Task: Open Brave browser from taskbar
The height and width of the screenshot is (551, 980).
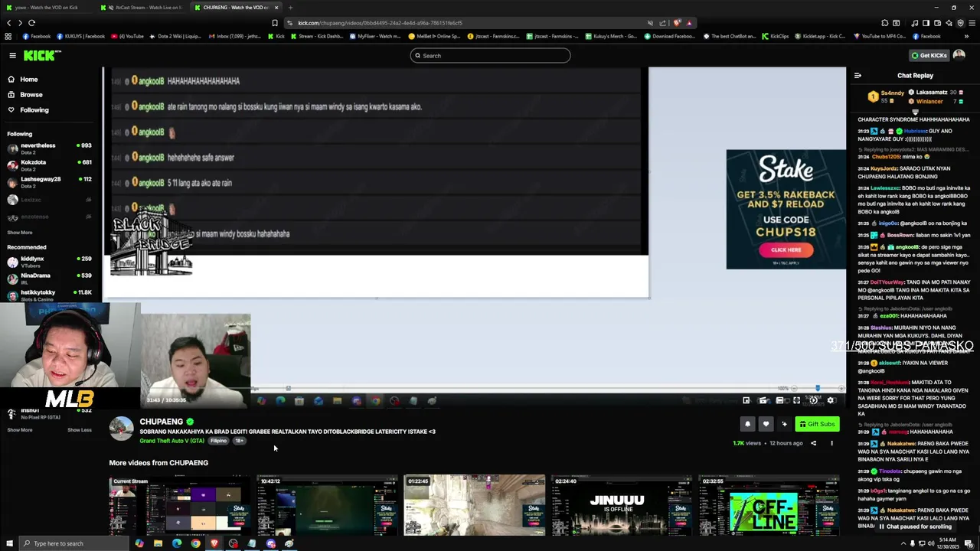Action: point(214,543)
